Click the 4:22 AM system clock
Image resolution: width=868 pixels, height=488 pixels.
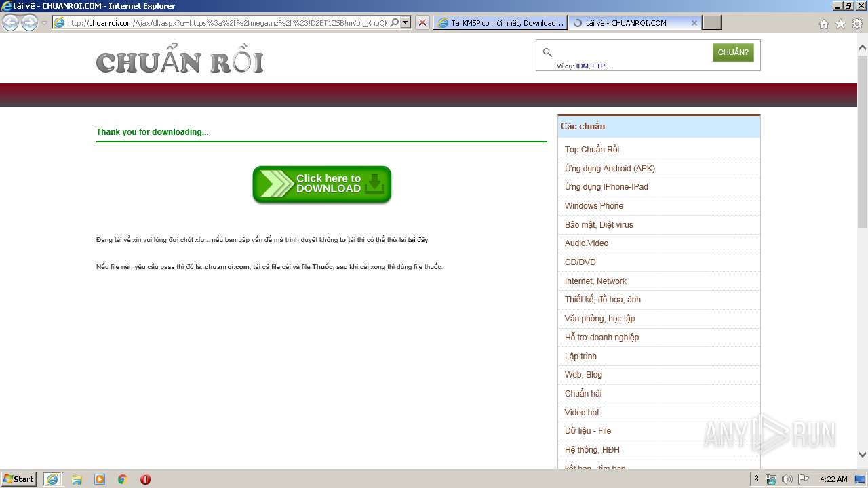coord(833,479)
